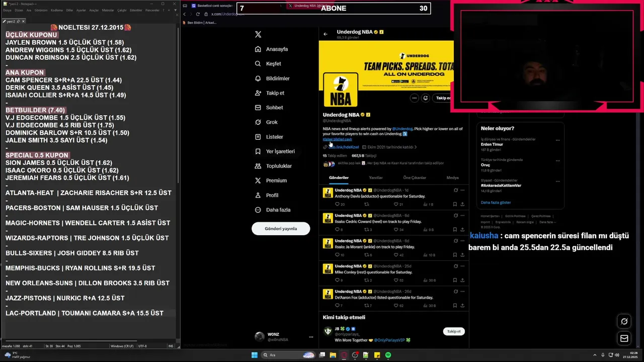Close the yeni 2 tab in Notepad++
The height and width of the screenshot is (362, 644).
click(x=23, y=21)
